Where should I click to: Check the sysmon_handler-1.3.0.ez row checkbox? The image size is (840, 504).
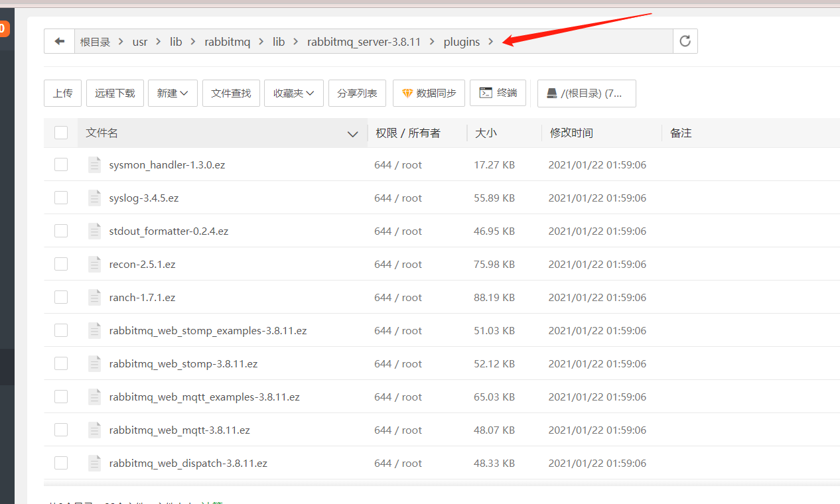pos(61,164)
